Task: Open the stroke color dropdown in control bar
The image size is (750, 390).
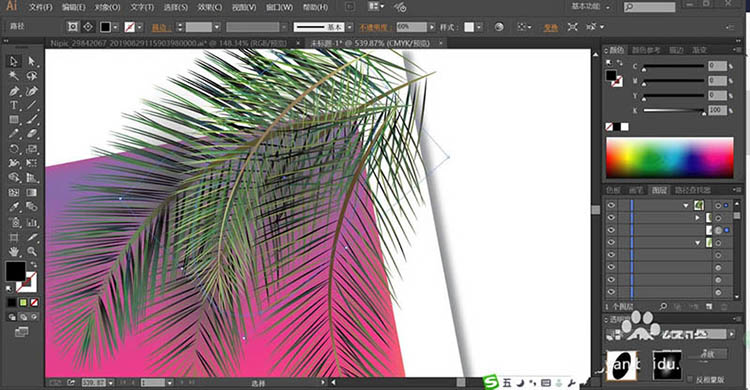Action: coord(140,27)
